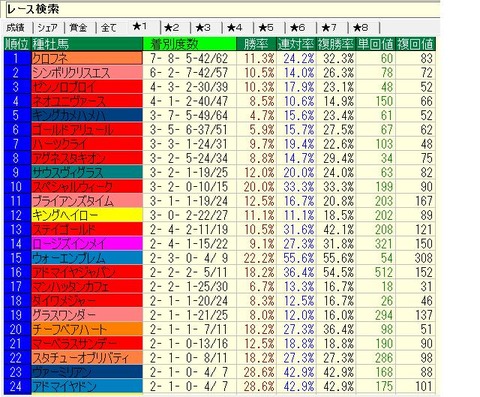This screenshot has height=397, width=480.
Task: Click rank number 24 cell
Action: coord(18,386)
